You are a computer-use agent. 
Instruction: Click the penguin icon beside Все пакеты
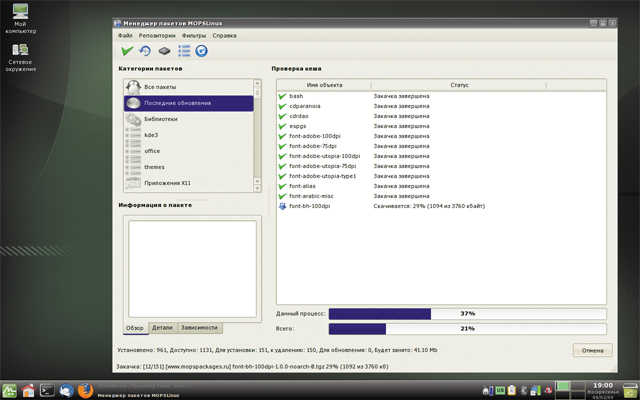click(x=133, y=87)
